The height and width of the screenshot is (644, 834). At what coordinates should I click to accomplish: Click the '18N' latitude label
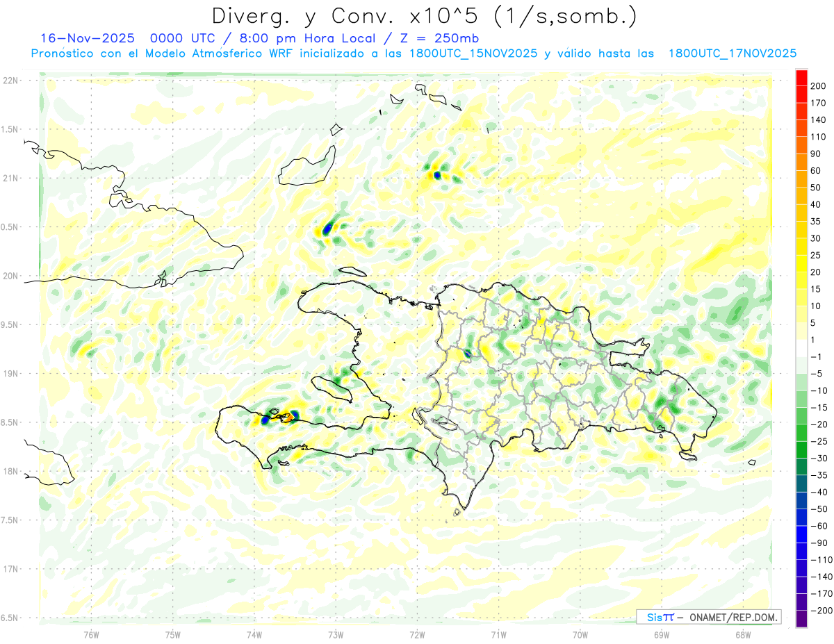(x=10, y=471)
